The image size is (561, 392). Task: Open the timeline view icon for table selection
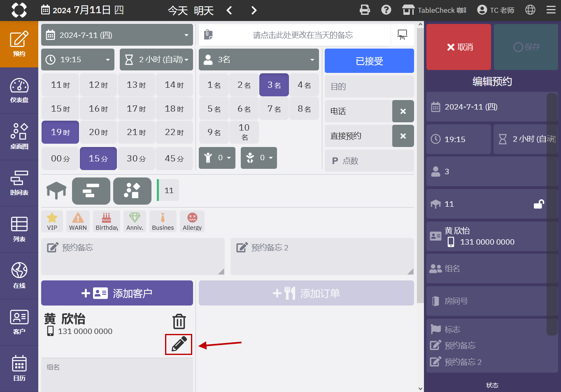pos(91,191)
